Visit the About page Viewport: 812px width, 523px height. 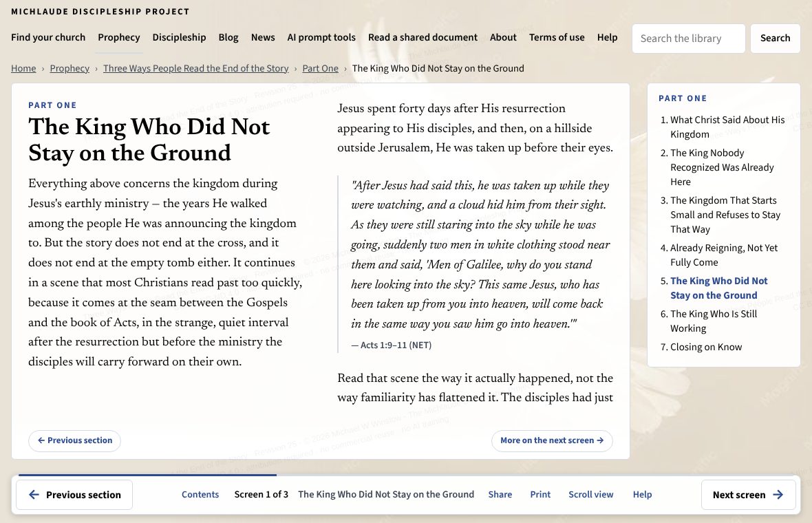coord(503,37)
